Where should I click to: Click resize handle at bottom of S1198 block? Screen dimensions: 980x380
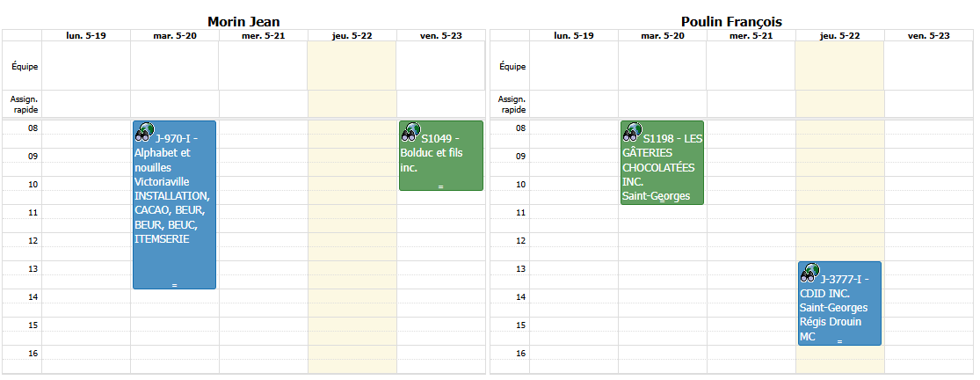663,201
